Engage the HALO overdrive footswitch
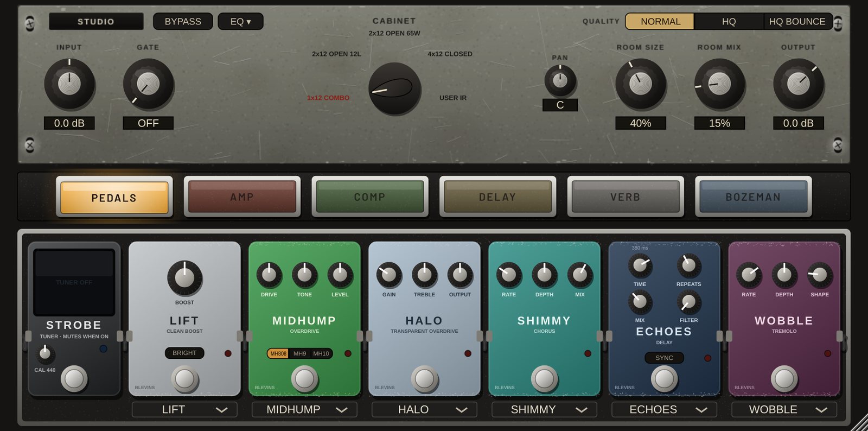The height and width of the screenshot is (431, 868). pos(424,379)
